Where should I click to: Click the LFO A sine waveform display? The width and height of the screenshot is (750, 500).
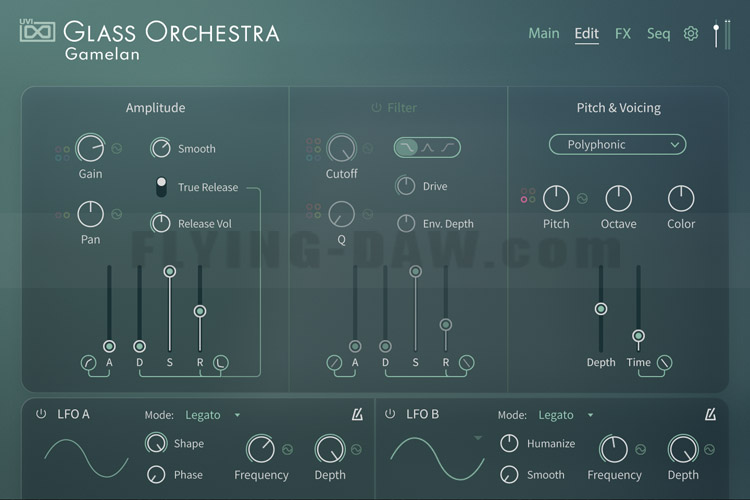click(x=87, y=458)
